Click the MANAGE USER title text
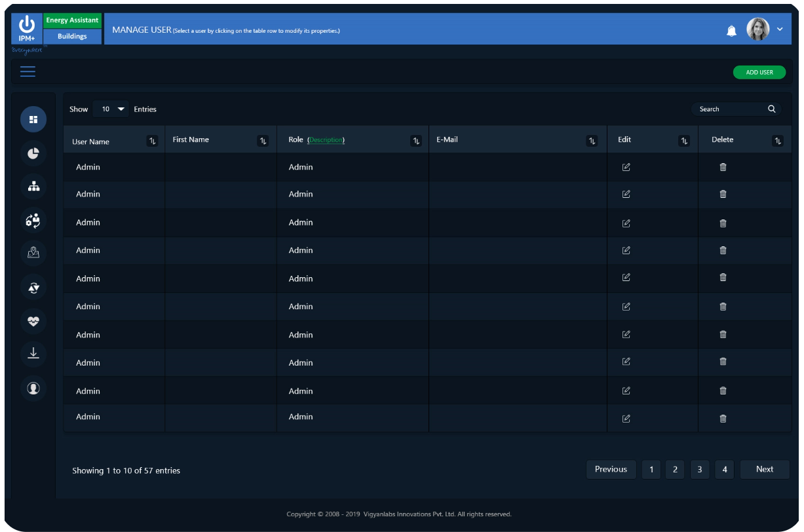The width and height of the screenshot is (804, 532). point(142,30)
